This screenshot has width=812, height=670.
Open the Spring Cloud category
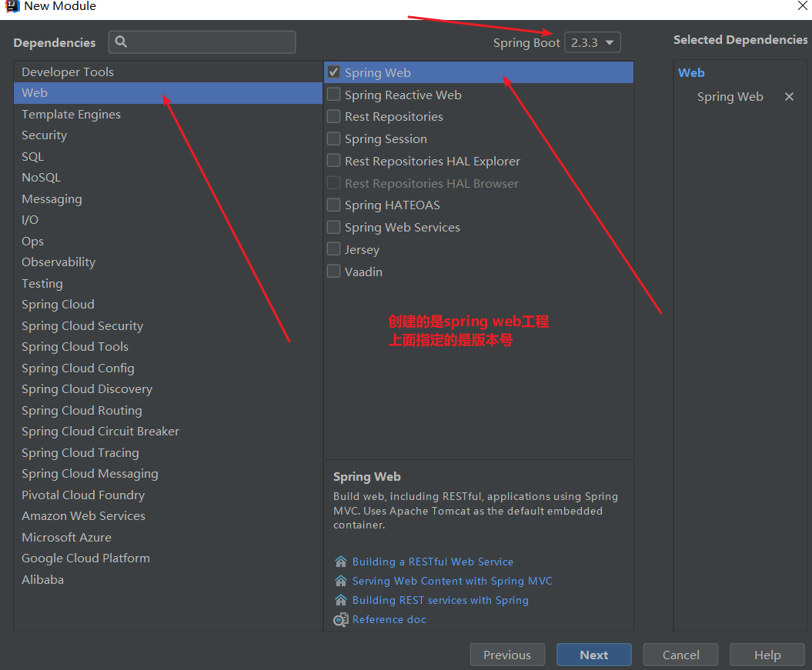(169, 305)
